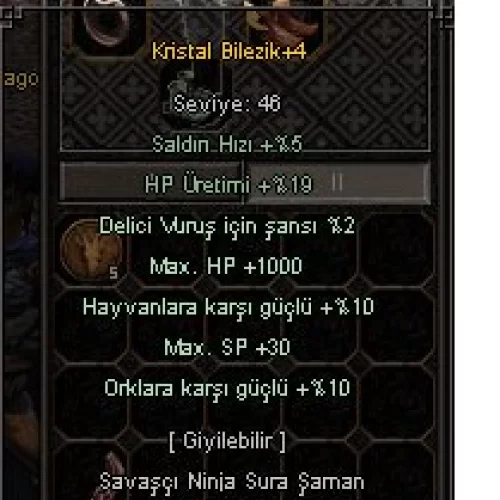Image resolution: width=500 pixels, height=500 pixels.
Task: Click the [ Giyilebilir ] wearable label
Action: click(x=227, y=441)
